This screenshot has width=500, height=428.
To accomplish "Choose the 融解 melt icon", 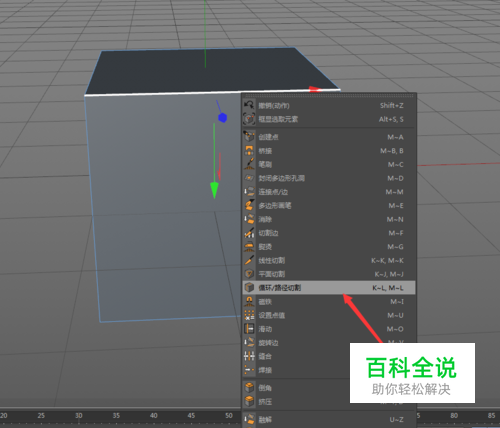I will click(249, 419).
